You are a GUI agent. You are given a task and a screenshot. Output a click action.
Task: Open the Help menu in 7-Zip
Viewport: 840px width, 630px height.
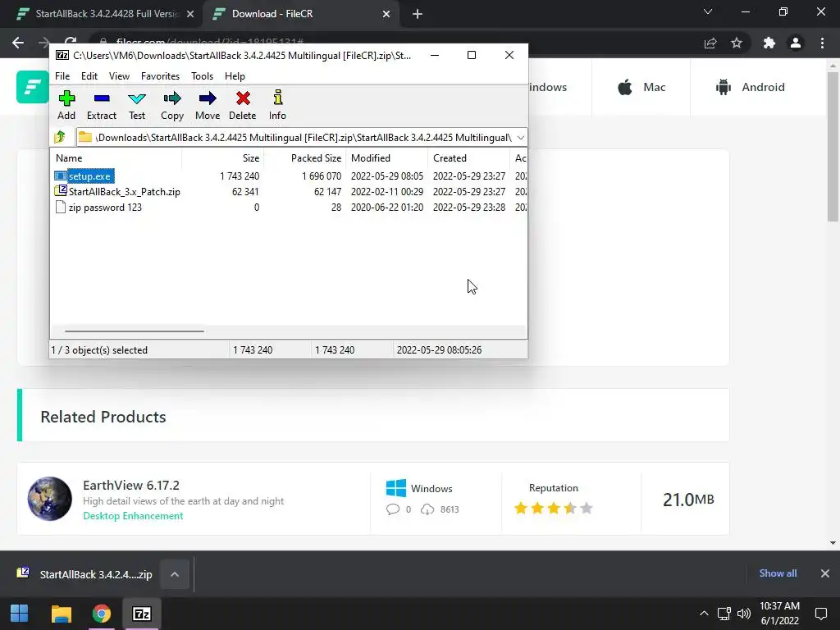tap(235, 76)
